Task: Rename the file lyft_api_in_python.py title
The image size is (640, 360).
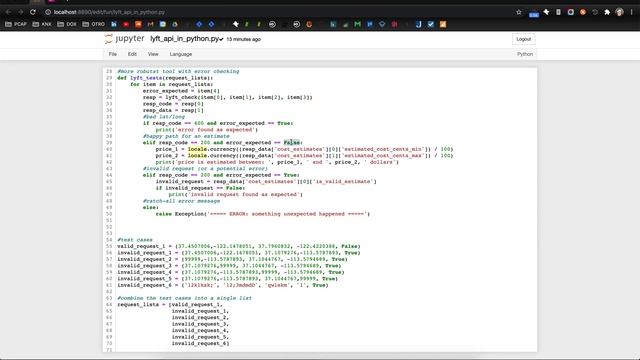Action: coord(185,39)
